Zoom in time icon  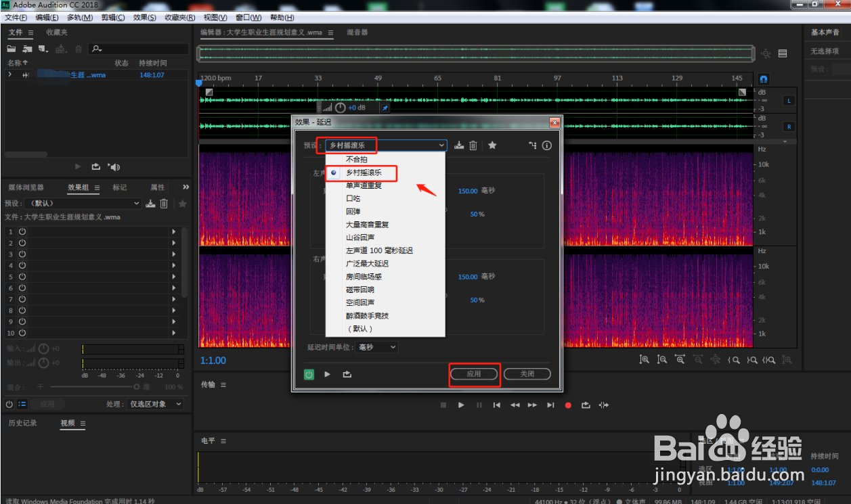click(680, 360)
